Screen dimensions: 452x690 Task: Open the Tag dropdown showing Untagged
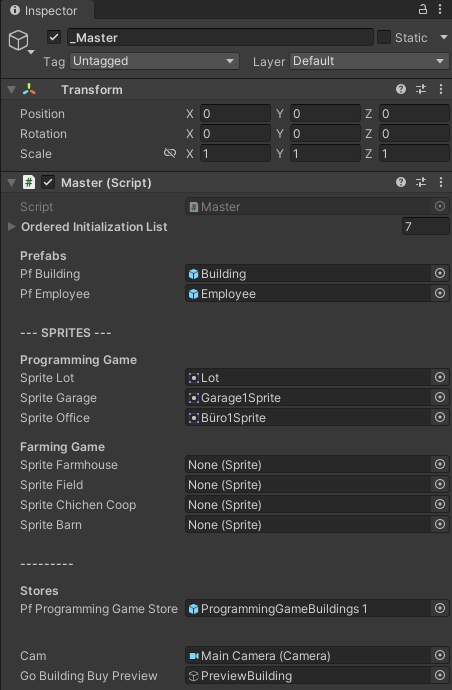click(x=154, y=61)
